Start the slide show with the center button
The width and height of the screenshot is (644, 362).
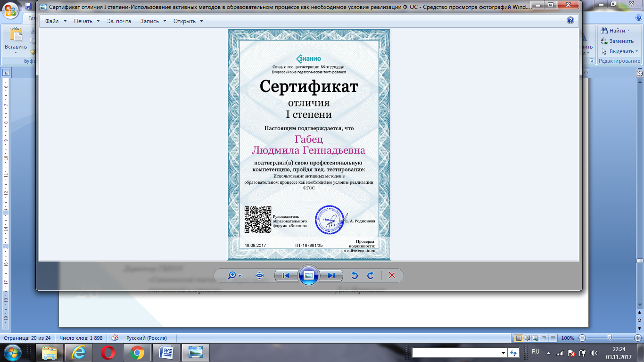[309, 275]
